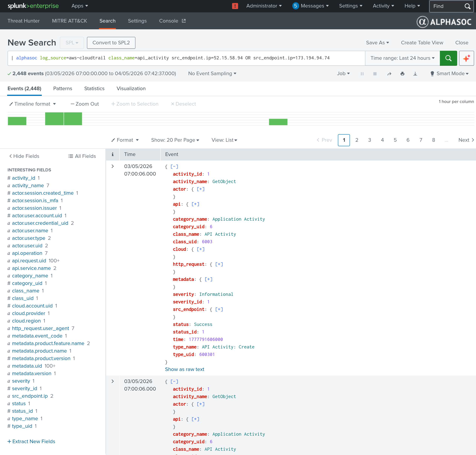The height and width of the screenshot is (455, 476).
Task: Expand actor object in first event
Action: click(x=201, y=189)
